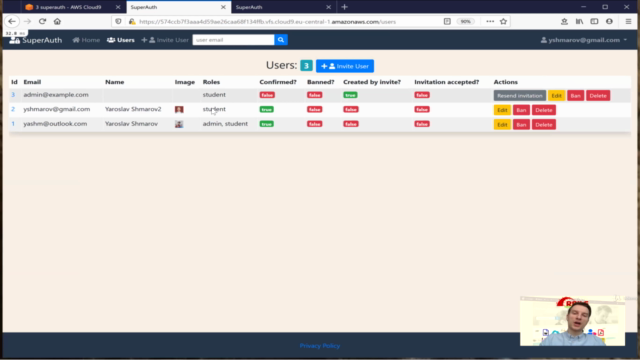The height and width of the screenshot is (360, 640).
Task: Open the library bookshelf icon
Action: coord(579,21)
